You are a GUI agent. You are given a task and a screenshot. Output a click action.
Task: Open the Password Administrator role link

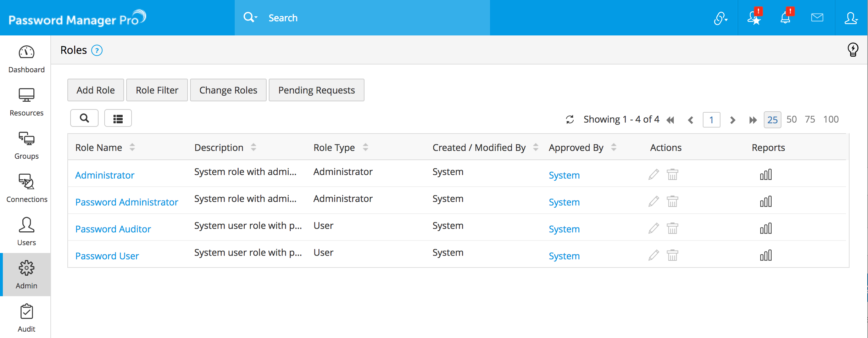[127, 202]
